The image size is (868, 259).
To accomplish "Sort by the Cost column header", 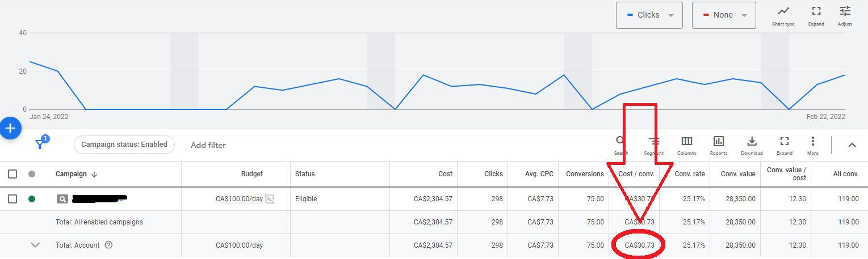I will tap(445, 174).
